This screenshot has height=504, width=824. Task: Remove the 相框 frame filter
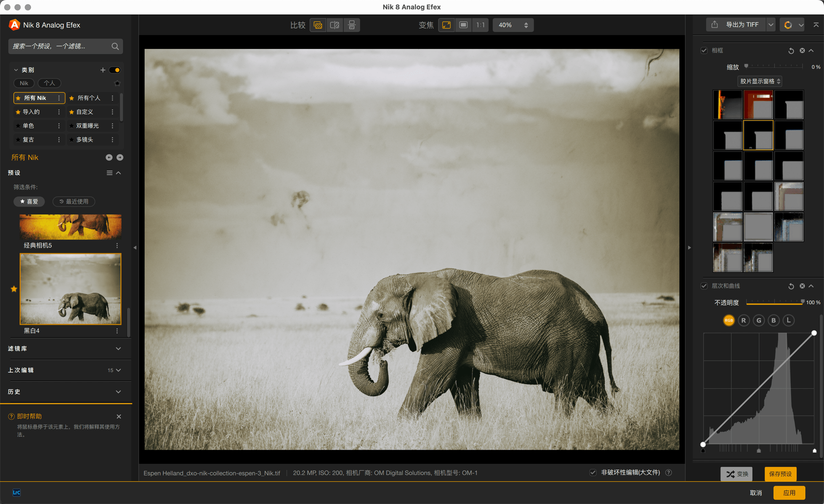pos(802,51)
